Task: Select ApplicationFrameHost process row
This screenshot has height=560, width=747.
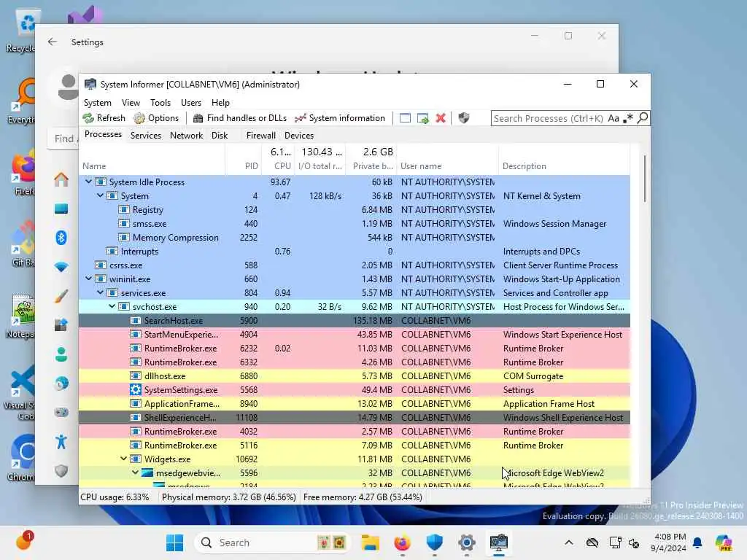Action: [x=355, y=404]
